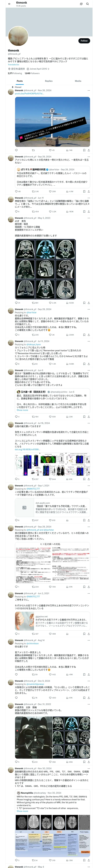Open the 1,649 Followers list
The image size is (98, 868).
tap(32, 73)
